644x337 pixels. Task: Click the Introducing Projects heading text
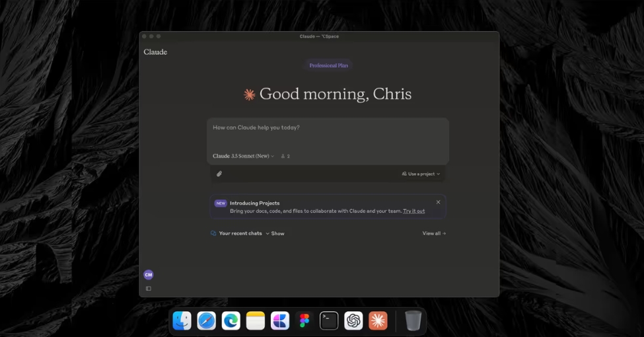(x=255, y=203)
